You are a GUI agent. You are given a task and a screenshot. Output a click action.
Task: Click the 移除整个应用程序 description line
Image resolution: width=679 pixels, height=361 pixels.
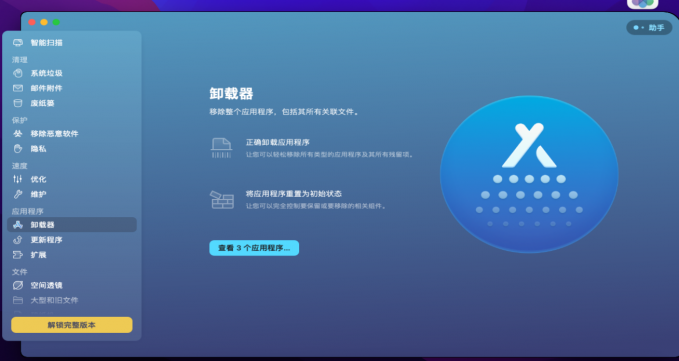pyautogui.click(x=285, y=112)
